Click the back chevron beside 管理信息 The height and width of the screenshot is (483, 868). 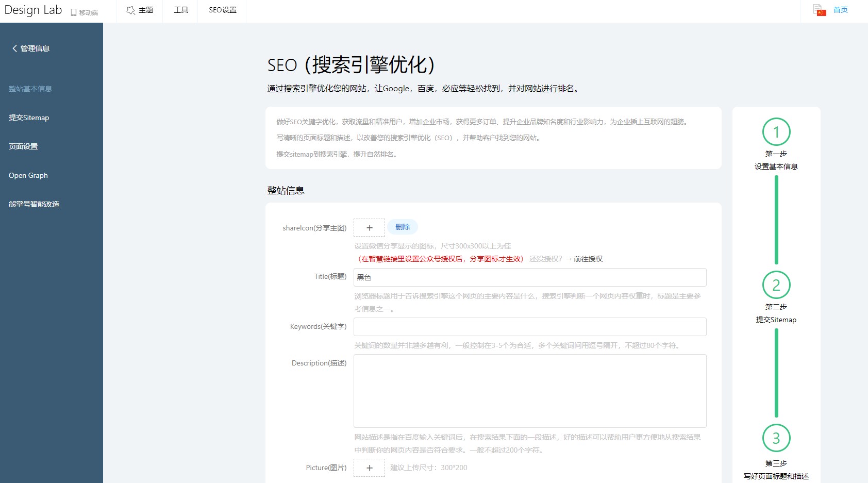[14, 48]
